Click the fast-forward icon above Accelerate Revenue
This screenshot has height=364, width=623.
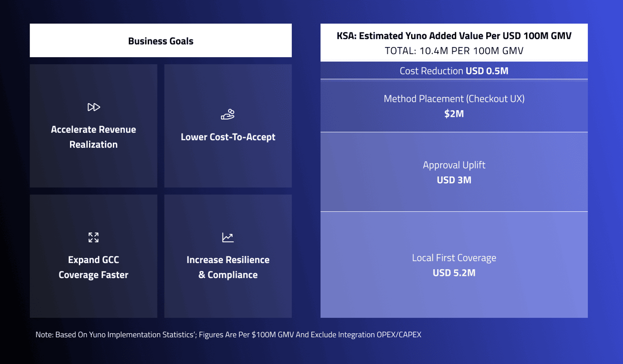93,107
